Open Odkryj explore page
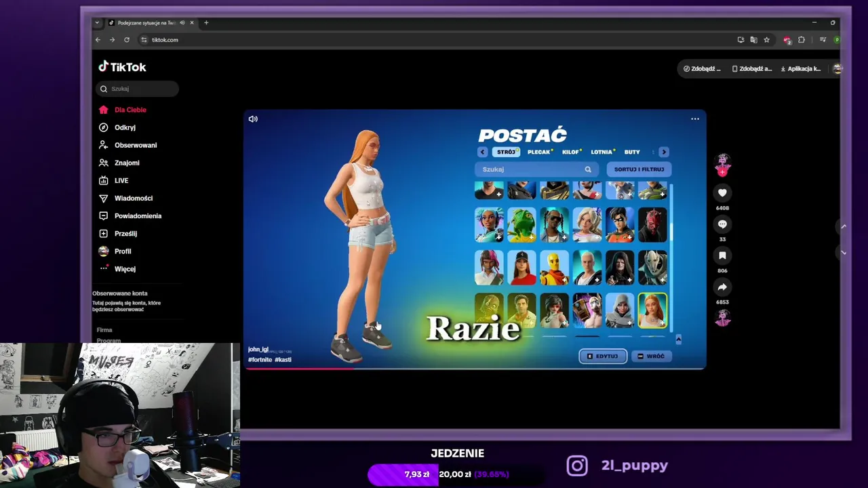The height and width of the screenshot is (488, 868). (117, 127)
